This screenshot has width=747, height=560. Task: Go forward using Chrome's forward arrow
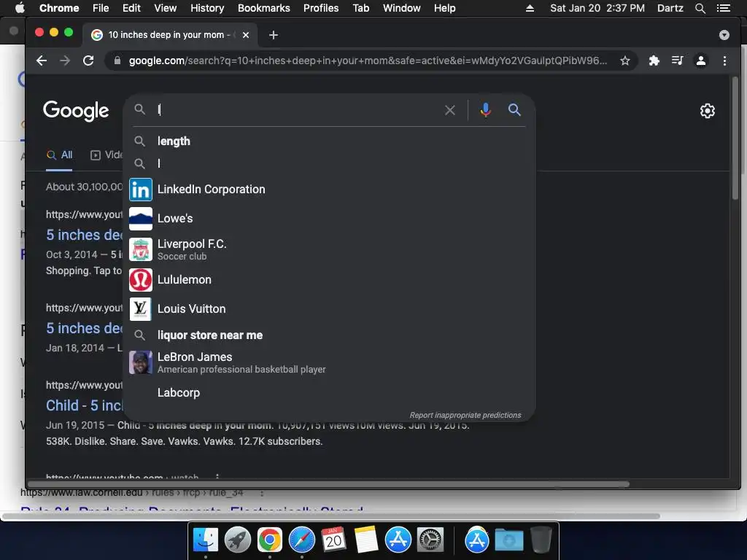(x=65, y=61)
